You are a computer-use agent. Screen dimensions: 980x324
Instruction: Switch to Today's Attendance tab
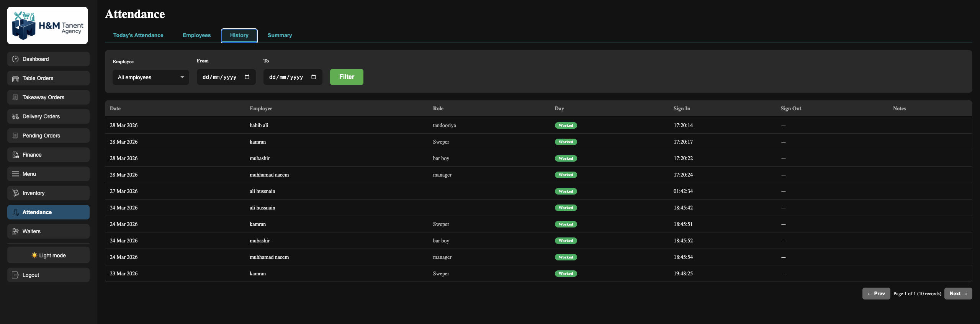click(138, 35)
